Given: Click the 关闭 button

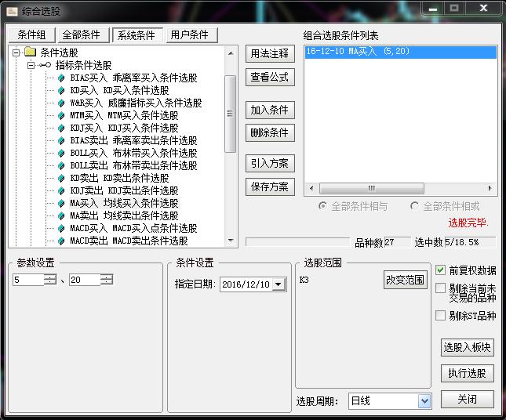Looking at the screenshot, I should pos(468,400).
